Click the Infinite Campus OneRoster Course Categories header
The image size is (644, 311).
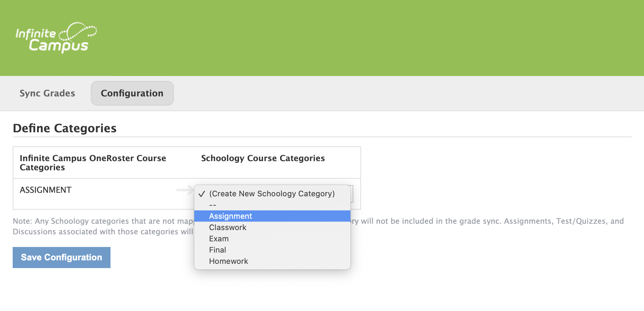point(93,163)
